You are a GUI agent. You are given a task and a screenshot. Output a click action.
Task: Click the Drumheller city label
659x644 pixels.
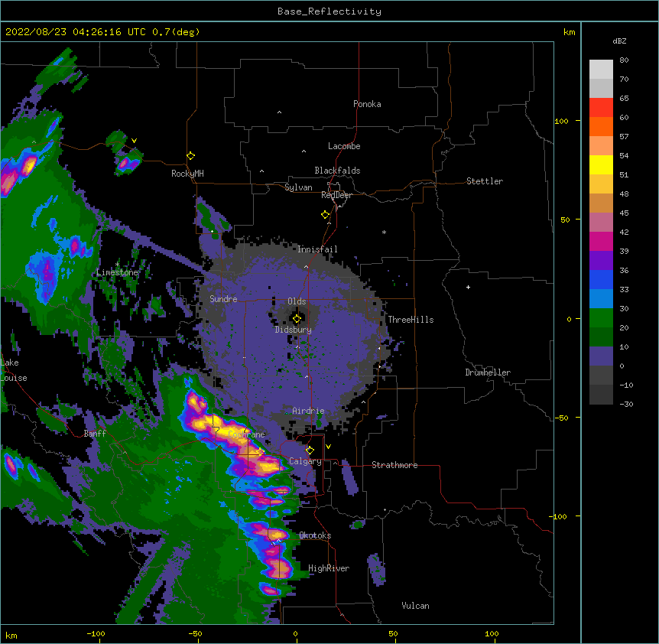point(488,372)
